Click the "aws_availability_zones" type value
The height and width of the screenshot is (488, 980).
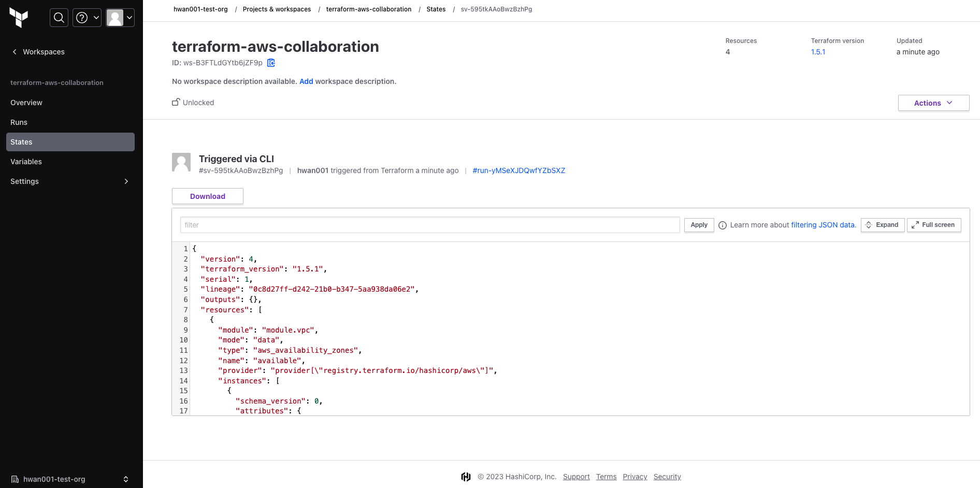(305, 350)
